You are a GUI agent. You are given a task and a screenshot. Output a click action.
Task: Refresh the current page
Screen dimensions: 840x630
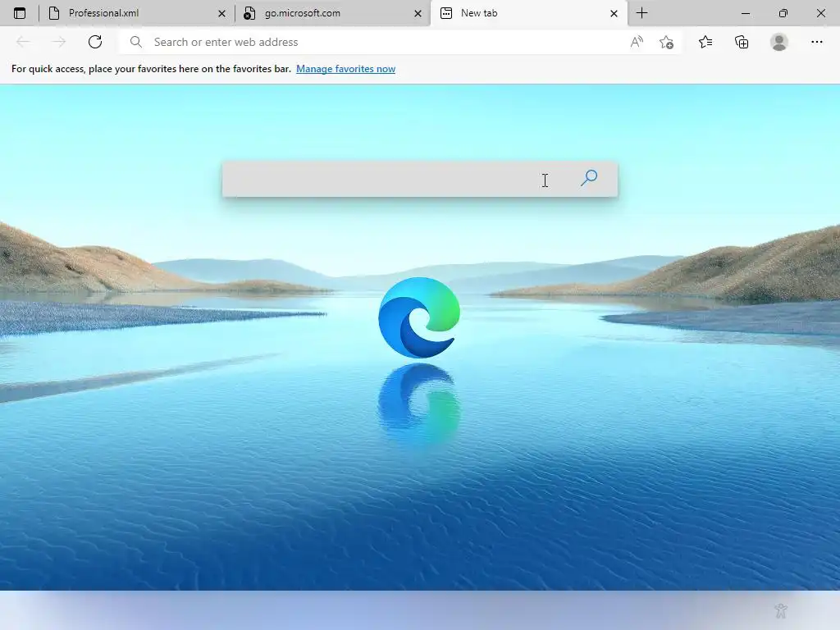pyautogui.click(x=95, y=42)
